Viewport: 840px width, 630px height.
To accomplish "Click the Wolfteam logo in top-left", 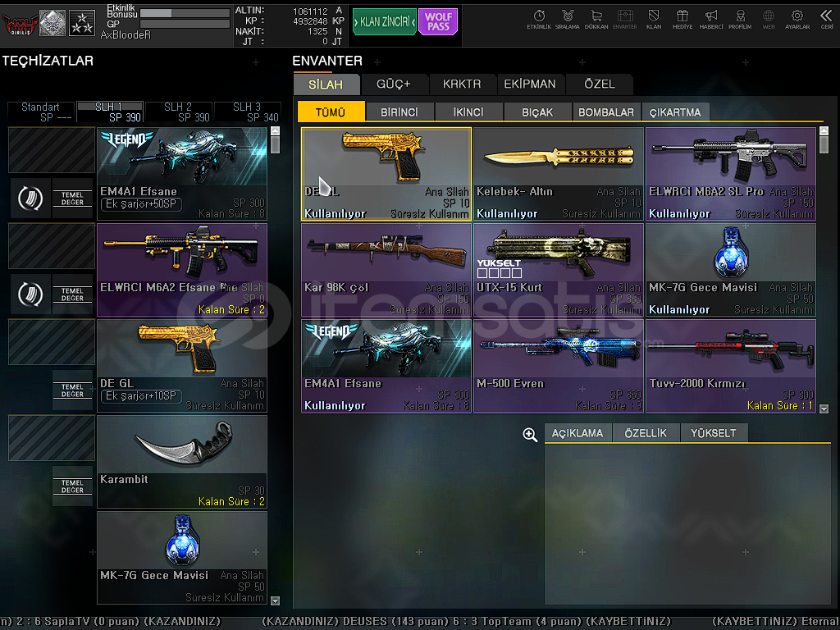I will (x=20, y=24).
